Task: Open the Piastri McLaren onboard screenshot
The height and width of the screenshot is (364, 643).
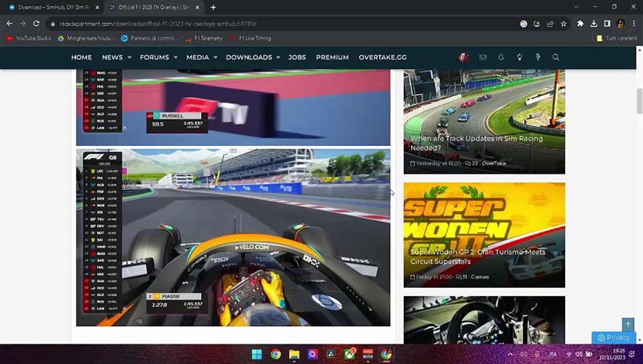Action: point(233,237)
